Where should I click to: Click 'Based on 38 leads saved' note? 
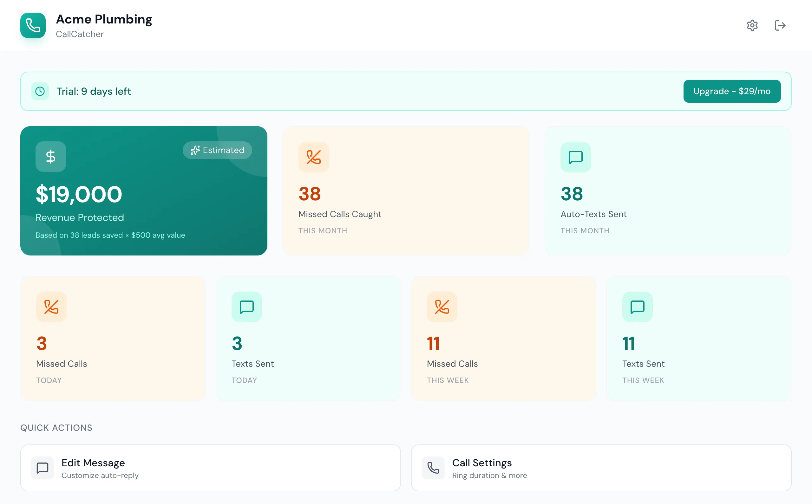(110, 235)
